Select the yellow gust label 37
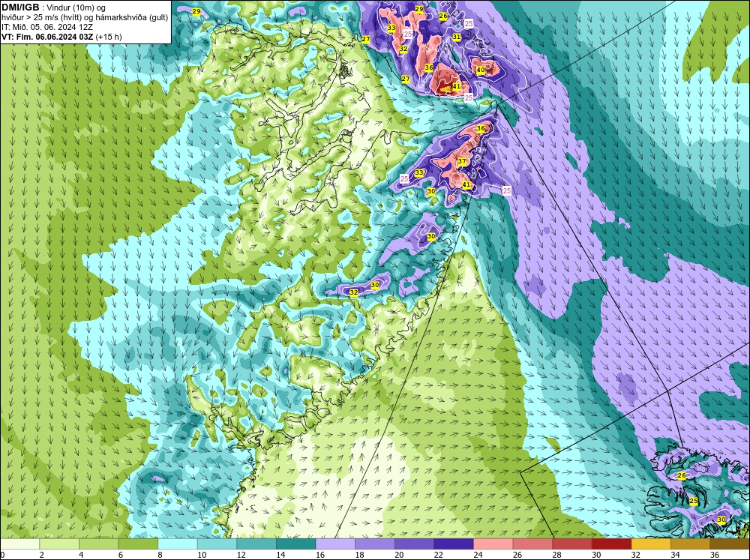The image size is (750, 560). click(461, 161)
